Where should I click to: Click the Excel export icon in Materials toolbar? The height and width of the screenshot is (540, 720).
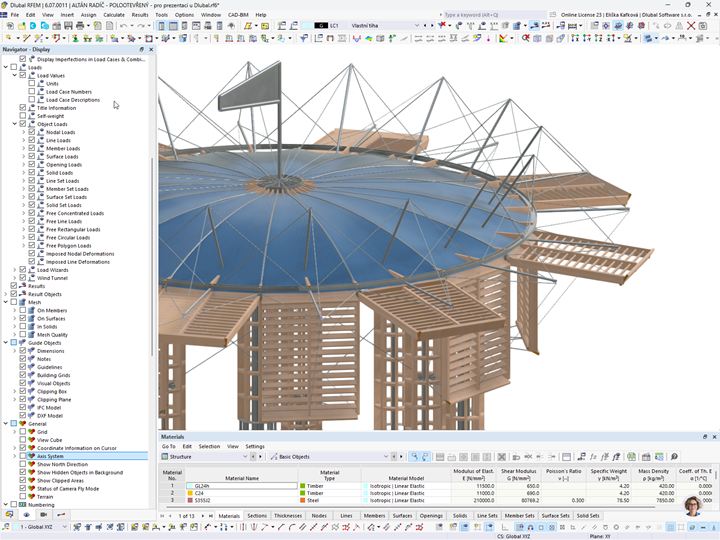(x=631, y=457)
